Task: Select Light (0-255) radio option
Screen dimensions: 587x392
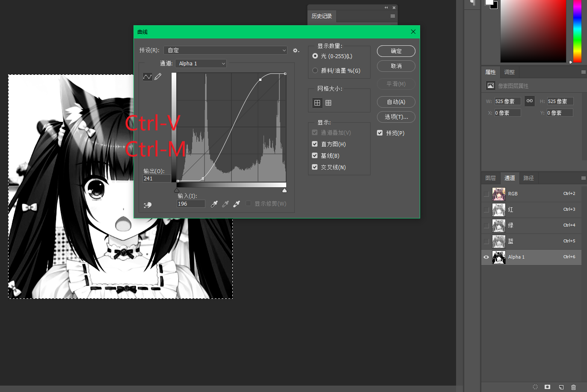Action: click(x=315, y=56)
